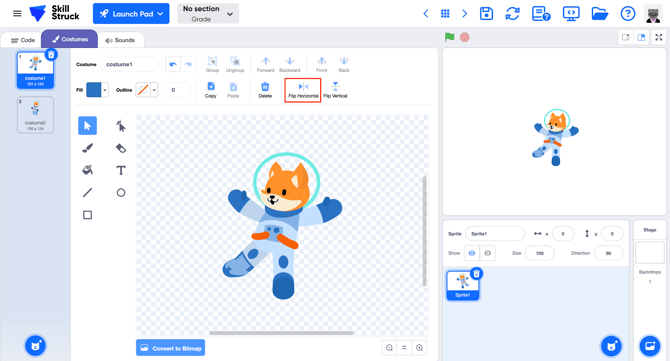Redo the paint action
Viewport: 670px width, 361px height.
click(188, 65)
